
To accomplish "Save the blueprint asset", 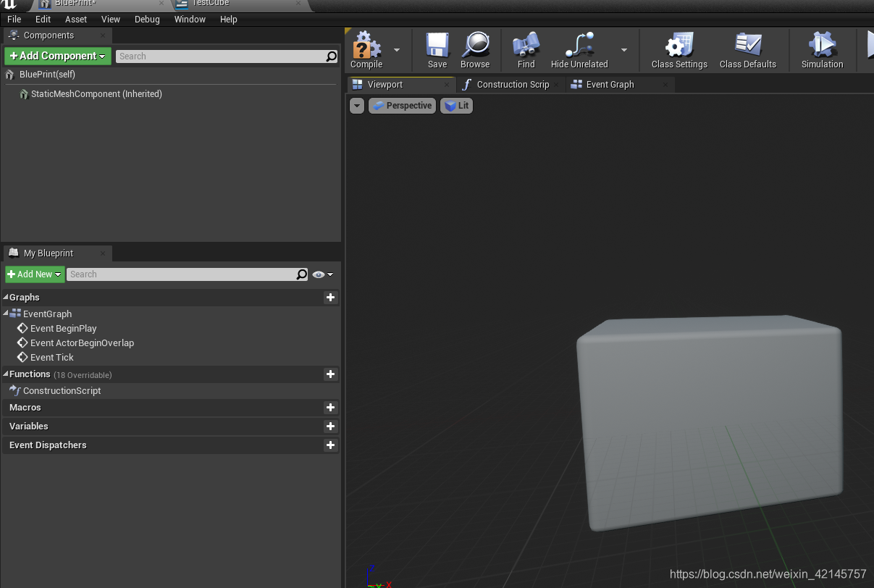I will pos(437,50).
